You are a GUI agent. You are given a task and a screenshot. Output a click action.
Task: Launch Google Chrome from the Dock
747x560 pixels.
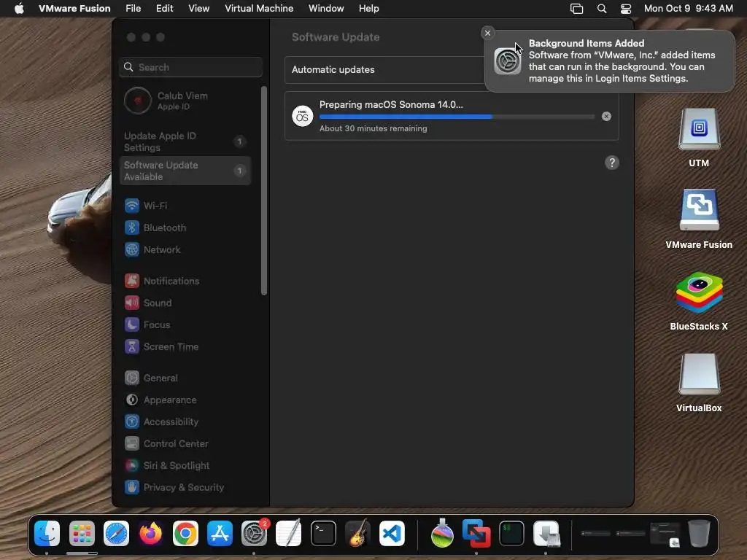click(x=185, y=533)
